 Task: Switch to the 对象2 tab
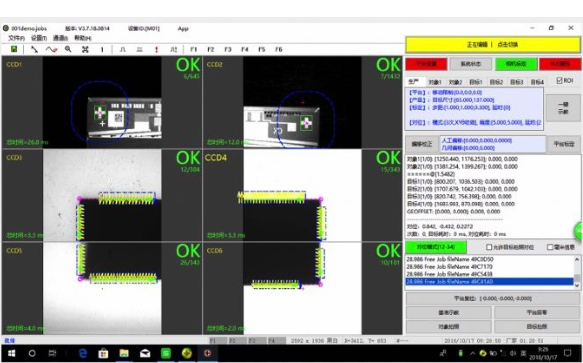[455, 82]
